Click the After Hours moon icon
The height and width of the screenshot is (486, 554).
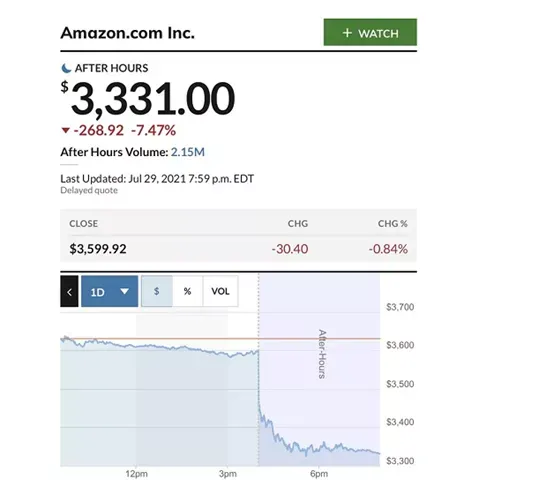[66, 68]
